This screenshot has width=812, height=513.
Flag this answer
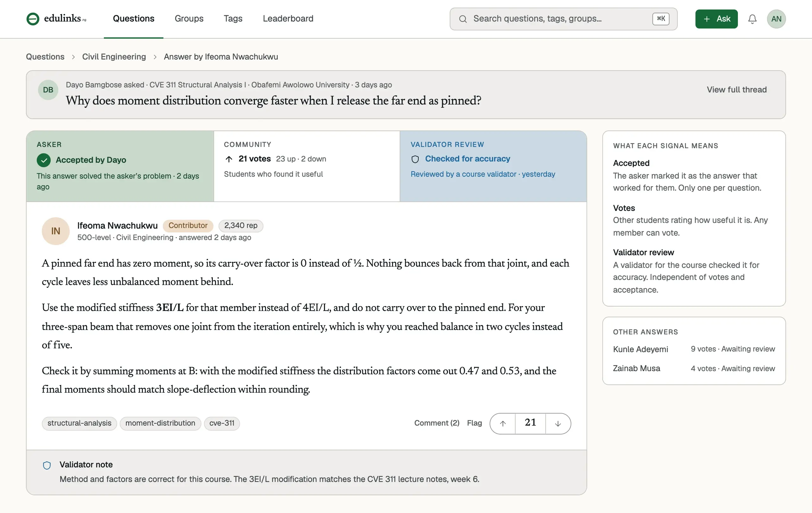tap(474, 423)
